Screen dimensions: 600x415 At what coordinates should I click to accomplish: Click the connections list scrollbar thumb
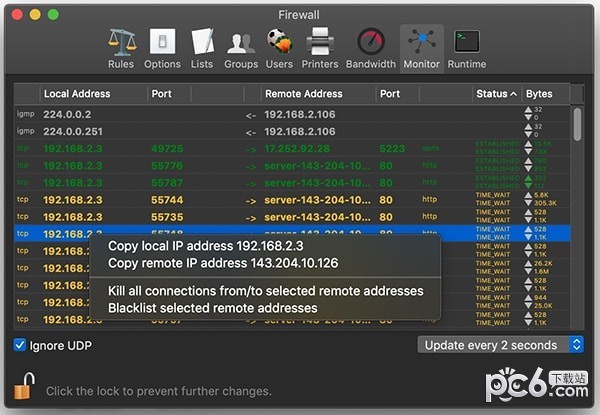tap(577, 124)
